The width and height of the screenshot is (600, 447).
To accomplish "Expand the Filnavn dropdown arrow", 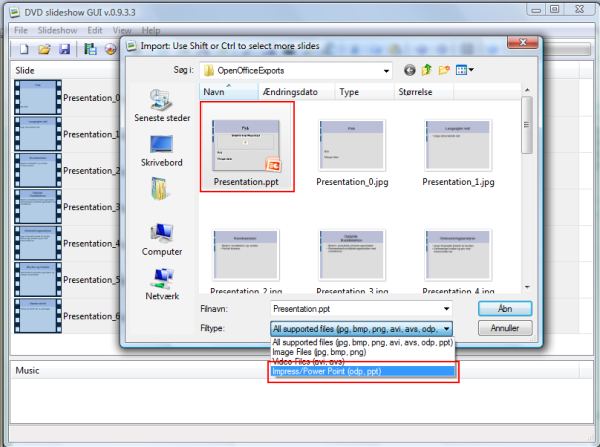I will [x=446, y=308].
